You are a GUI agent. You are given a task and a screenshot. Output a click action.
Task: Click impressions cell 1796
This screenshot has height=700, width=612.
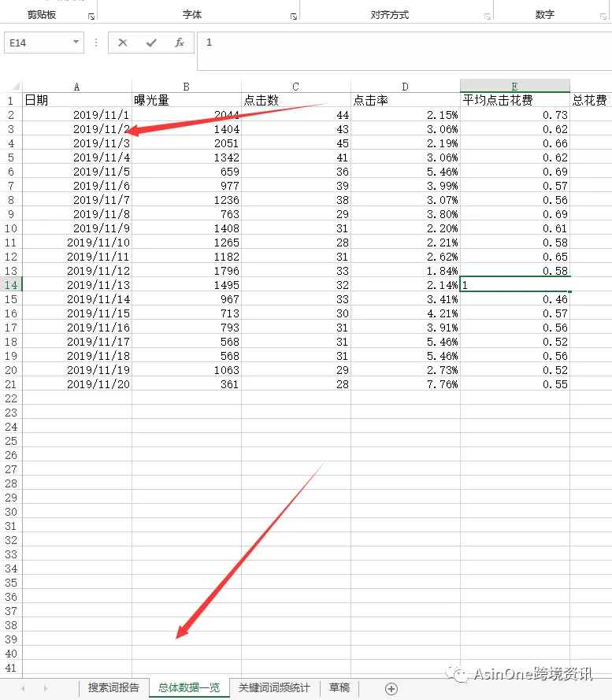click(187, 271)
